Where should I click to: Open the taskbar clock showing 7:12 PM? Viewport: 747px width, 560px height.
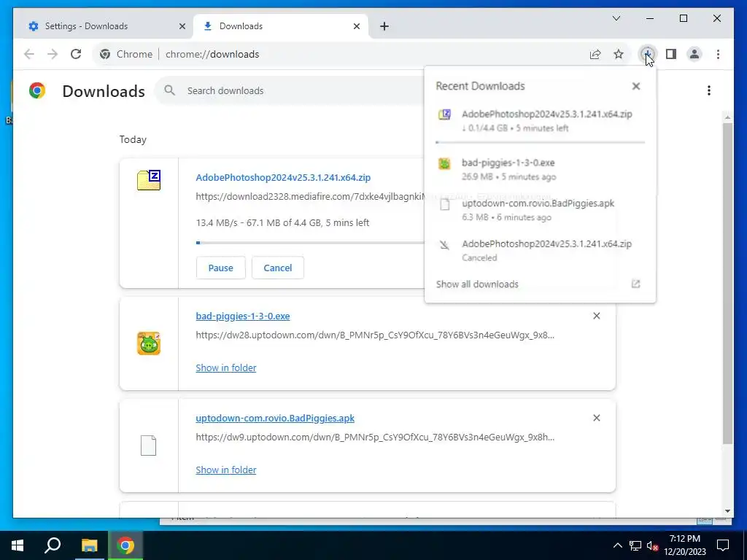[684, 545]
